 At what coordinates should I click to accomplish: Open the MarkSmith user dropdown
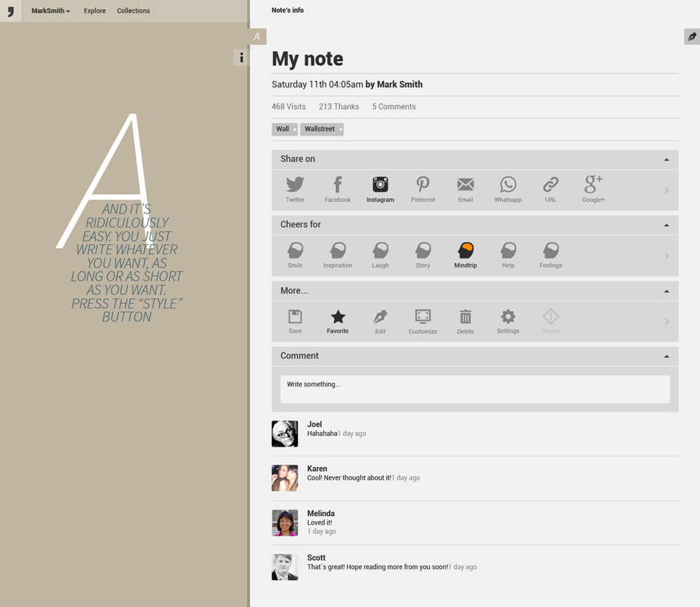(50, 11)
